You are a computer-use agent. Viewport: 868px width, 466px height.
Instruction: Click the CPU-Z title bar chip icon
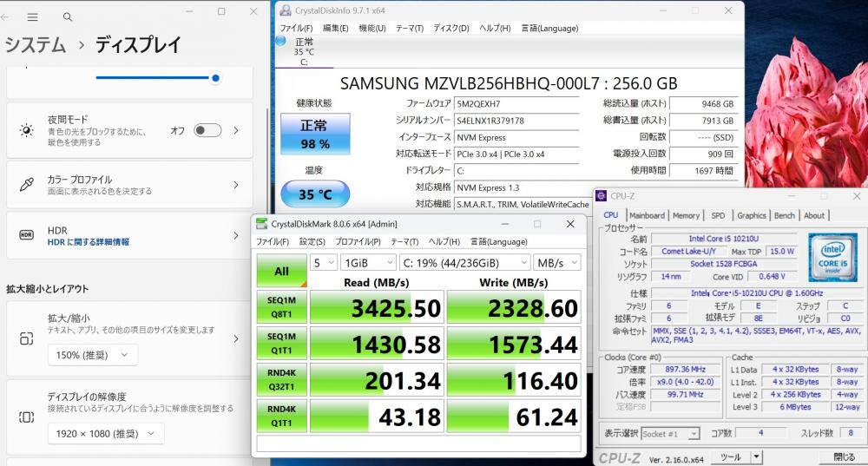coord(602,196)
